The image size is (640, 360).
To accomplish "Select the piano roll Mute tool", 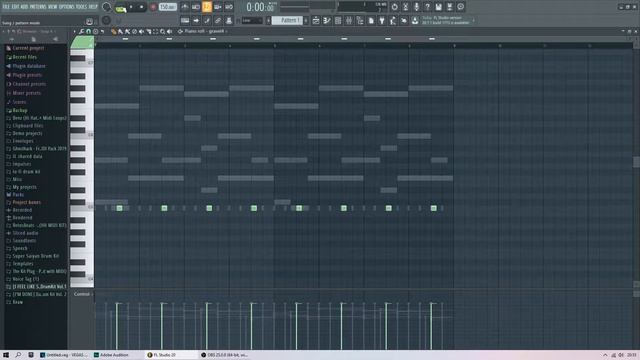I will click(141, 31).
